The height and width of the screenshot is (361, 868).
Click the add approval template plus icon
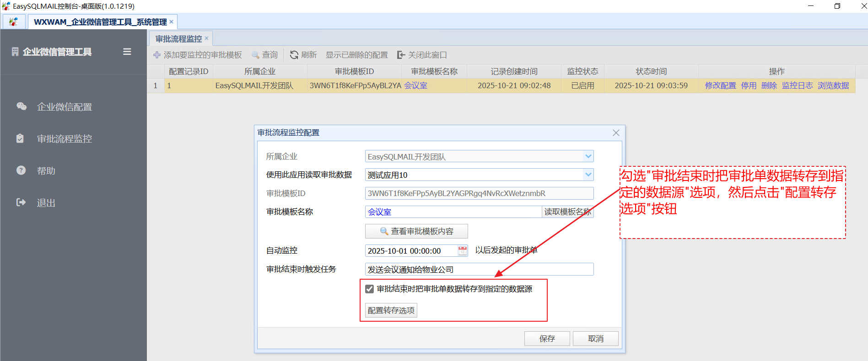click(x=157, y=55)
